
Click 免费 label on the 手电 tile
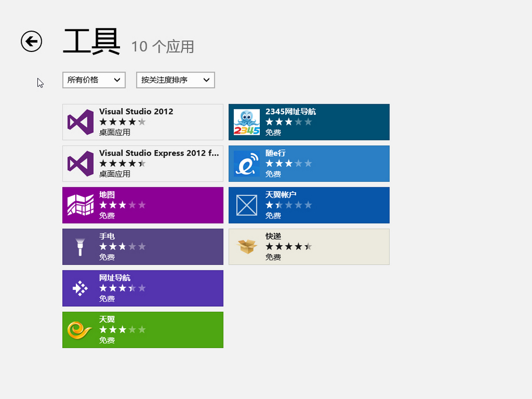[107, 257]
